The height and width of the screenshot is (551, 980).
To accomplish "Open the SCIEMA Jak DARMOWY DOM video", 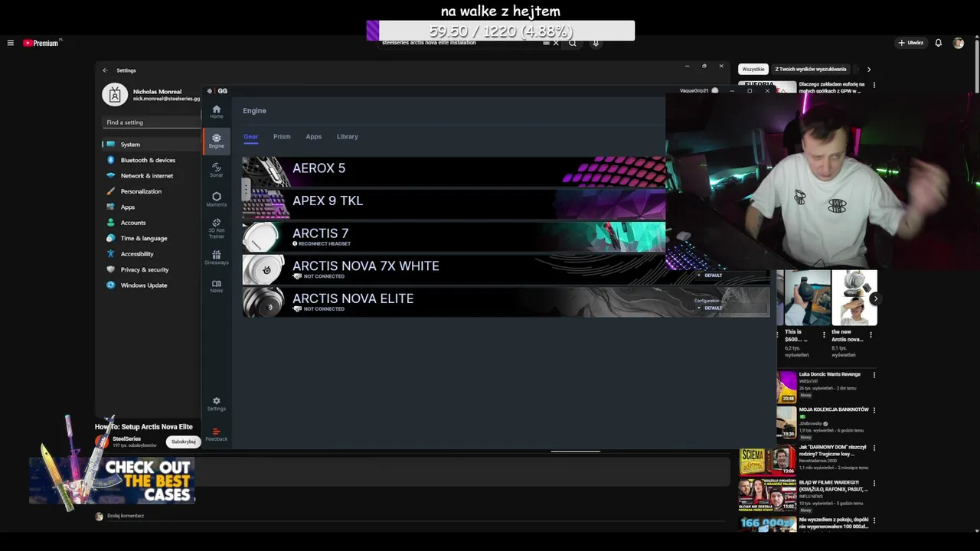I will tap(766, 461).
